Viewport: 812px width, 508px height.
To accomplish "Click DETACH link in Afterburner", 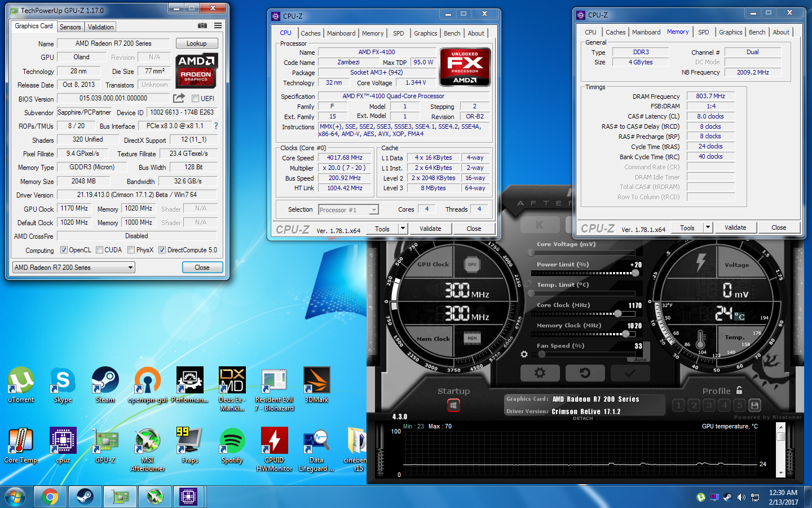I will (582, 418).
